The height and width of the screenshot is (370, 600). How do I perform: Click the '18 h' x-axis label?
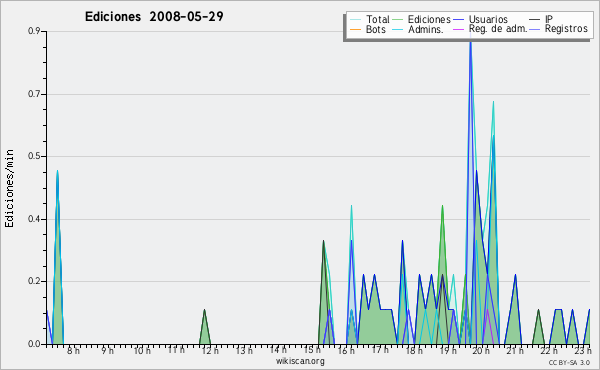click(x=414, y=350)
